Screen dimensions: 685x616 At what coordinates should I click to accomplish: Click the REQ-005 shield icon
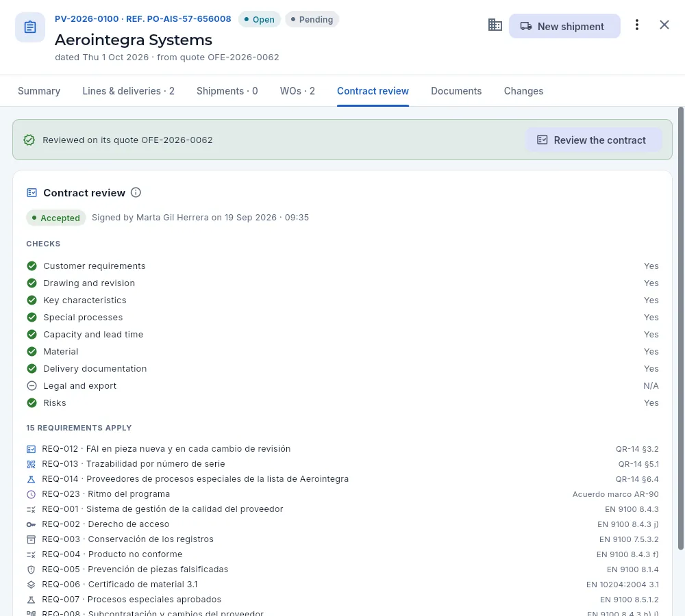click(31, 569)
